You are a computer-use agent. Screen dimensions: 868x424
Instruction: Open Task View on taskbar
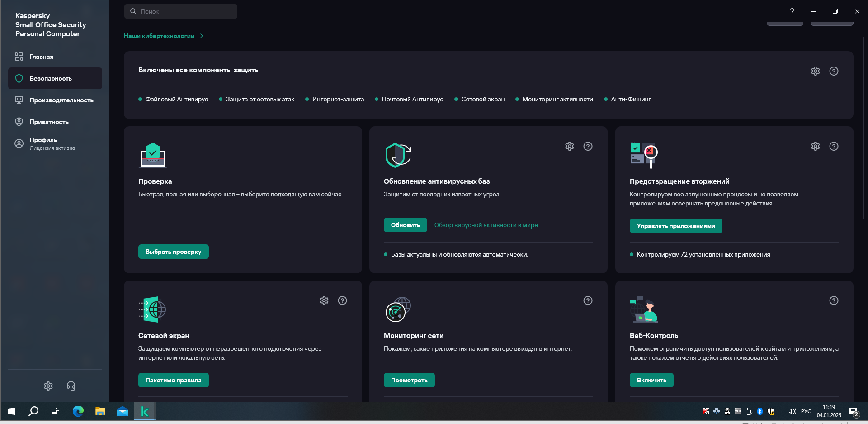tap(55, 411)
